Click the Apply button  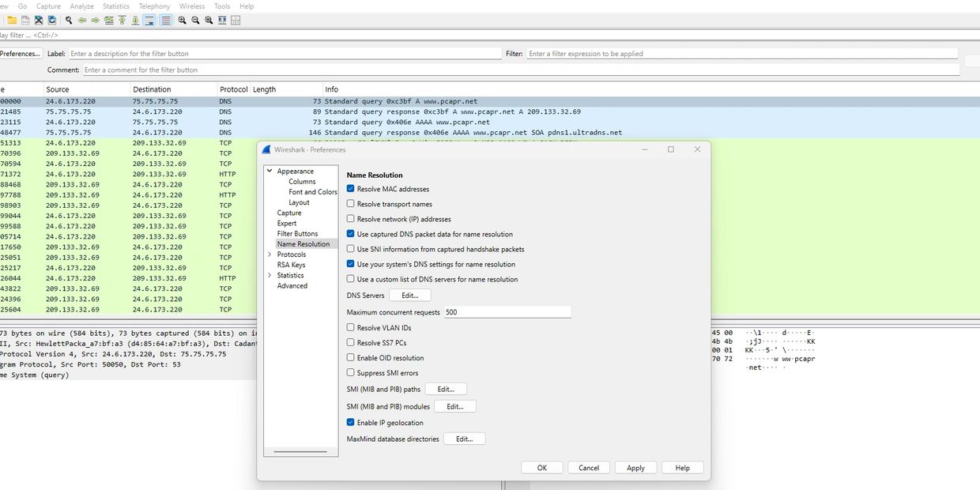pos(635,468)
